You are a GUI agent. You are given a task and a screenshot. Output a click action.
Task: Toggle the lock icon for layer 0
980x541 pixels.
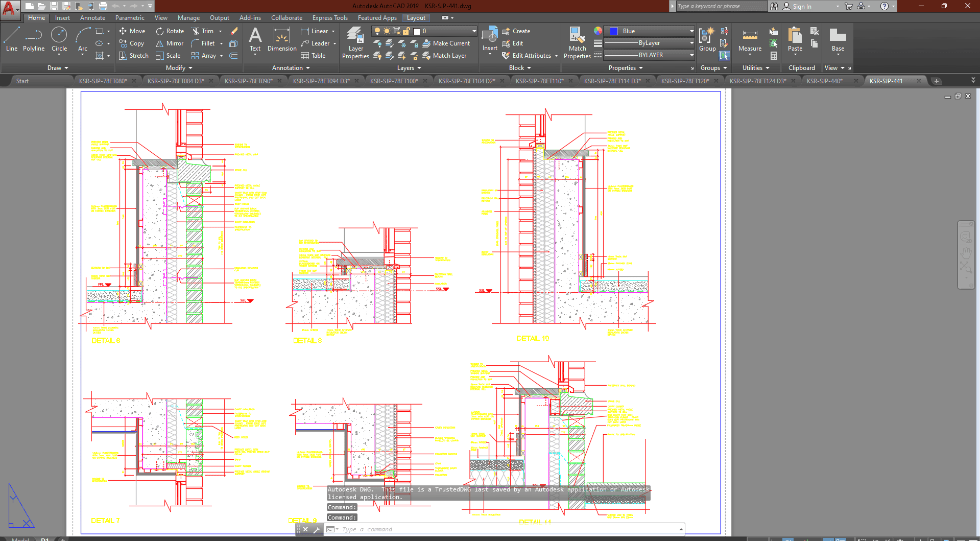point(406,31)
